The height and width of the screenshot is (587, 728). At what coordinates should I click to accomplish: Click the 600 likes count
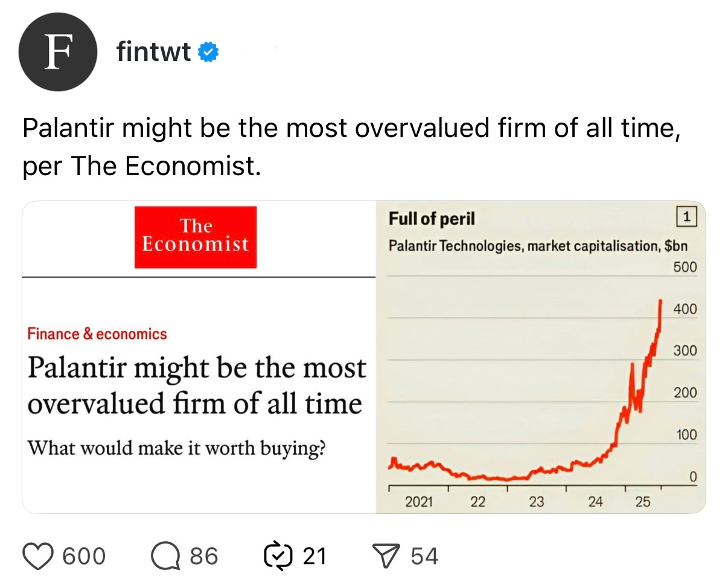click(84, 556)
